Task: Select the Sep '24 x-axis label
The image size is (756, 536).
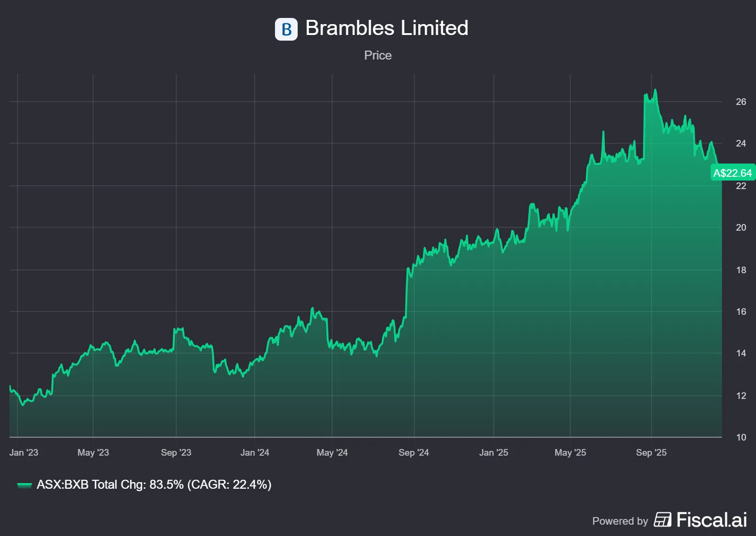Action: pos(414,452)
